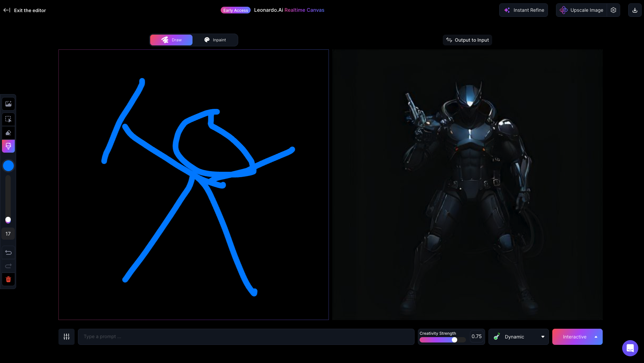
Task: Collapse the Interactive mode dropdown
Action: click(x=596, y=336)
